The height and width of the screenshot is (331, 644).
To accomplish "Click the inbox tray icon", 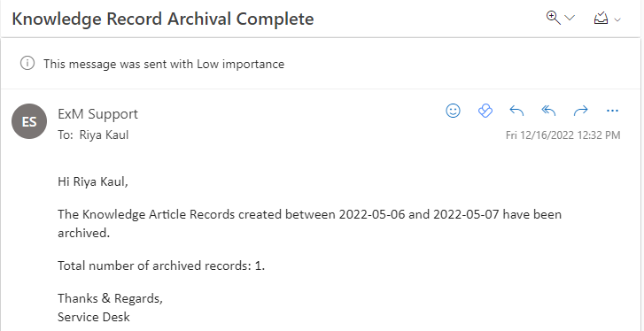I will point(601,18).
